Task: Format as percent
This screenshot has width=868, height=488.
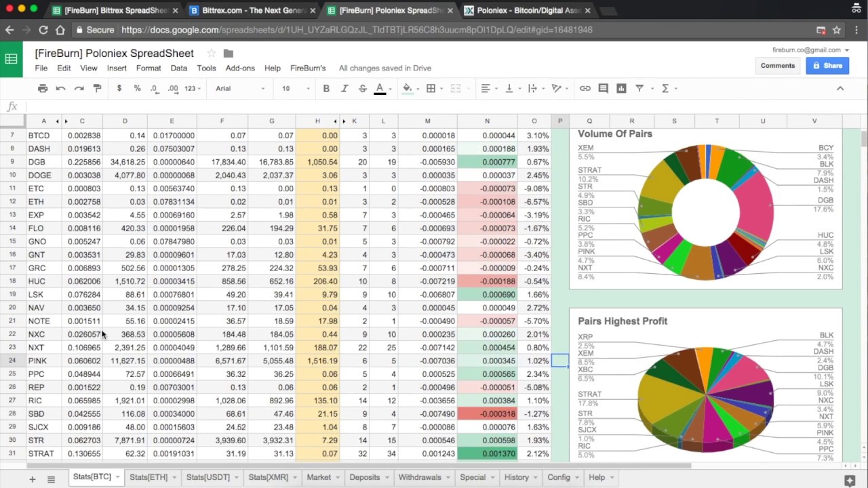Action: [137, 88]
